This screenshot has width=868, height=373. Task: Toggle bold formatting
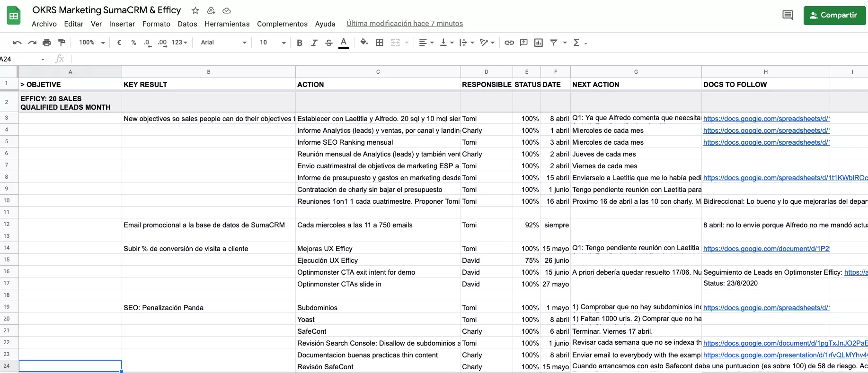(x=300, y=43)
